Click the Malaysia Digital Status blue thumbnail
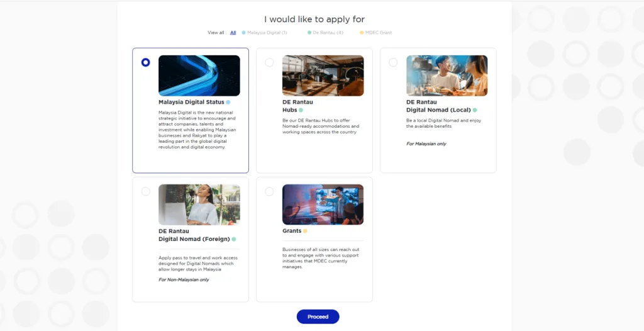This screenshot has width=644, height=331. [x=199, y=76]
